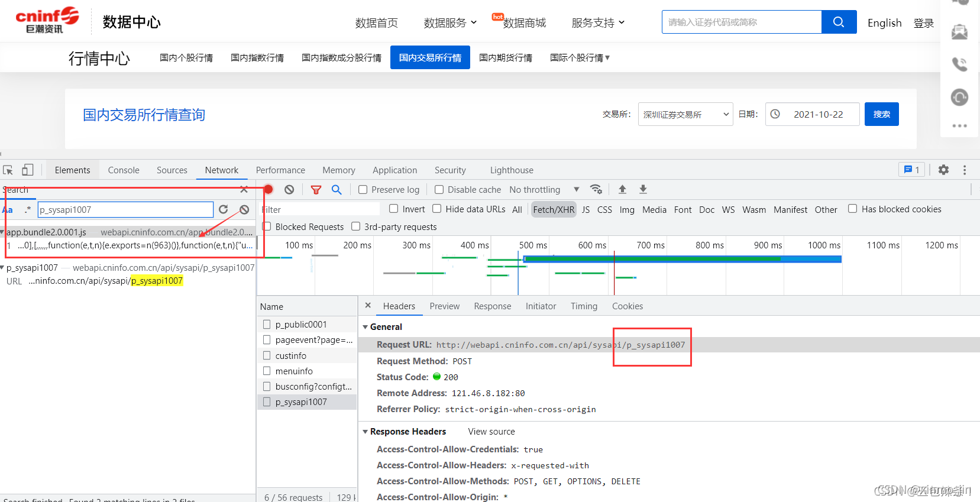Click the blue website search button
Image resolution: width=980 pixels, height=502 pixels.
tap(839, 22)
